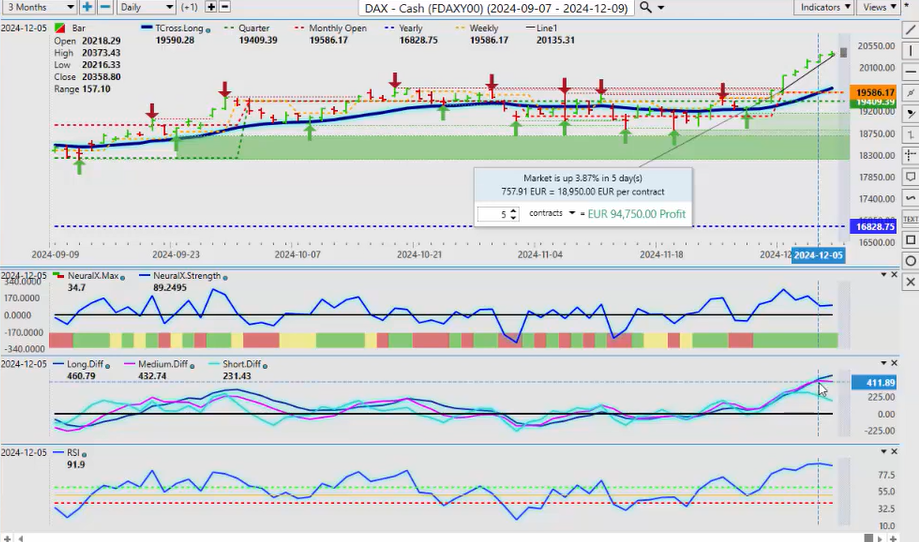This screenshot has width=919, height=542.
Task: Open the Indicators dropdown menu
Action: (x=825, y=7)
